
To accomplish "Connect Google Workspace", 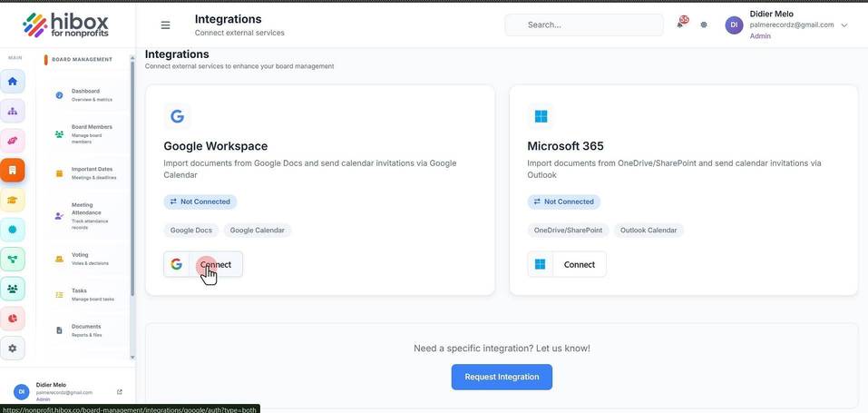I will click(x=203, y=264).
